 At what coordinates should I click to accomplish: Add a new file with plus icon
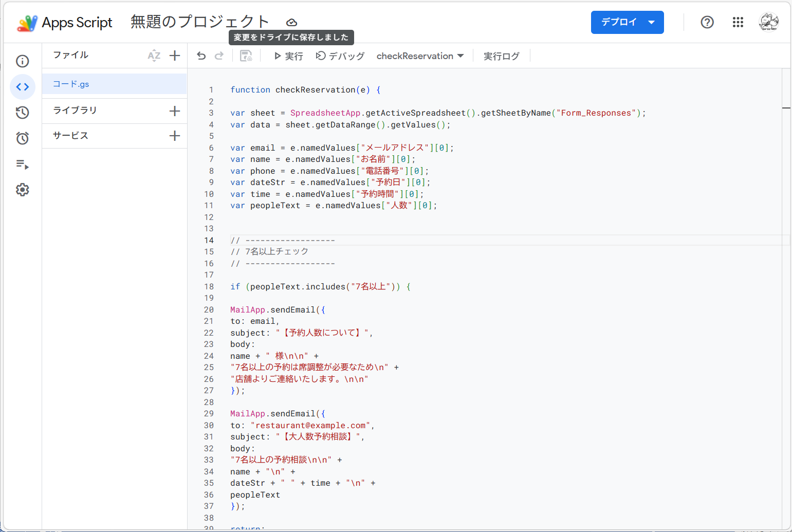(x=175, y=56)
